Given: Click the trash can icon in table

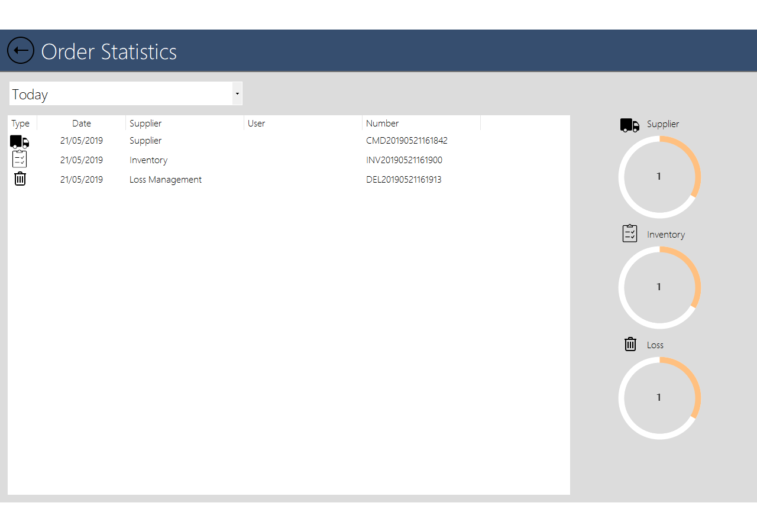Looking at the screenshot, I should [x=20, y=179].
